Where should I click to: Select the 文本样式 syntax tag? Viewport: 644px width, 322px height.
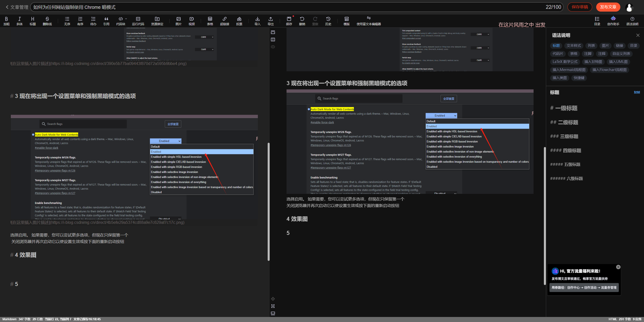(574, 46)
